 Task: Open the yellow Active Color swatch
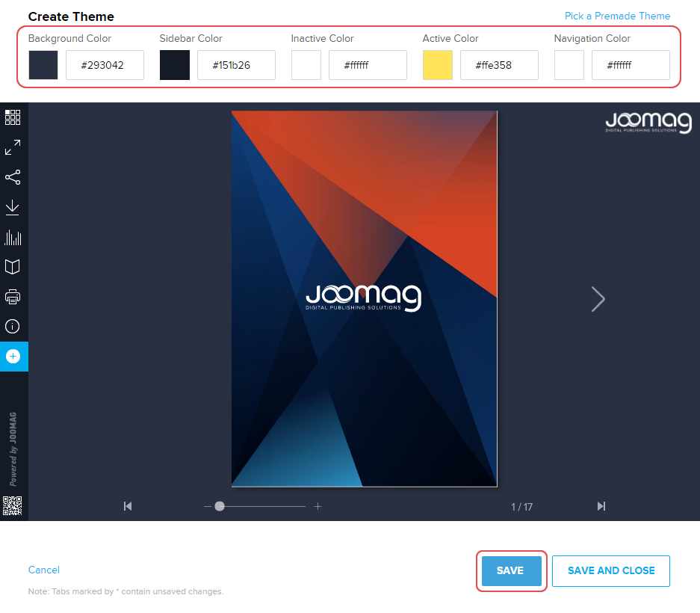point(438,65)
